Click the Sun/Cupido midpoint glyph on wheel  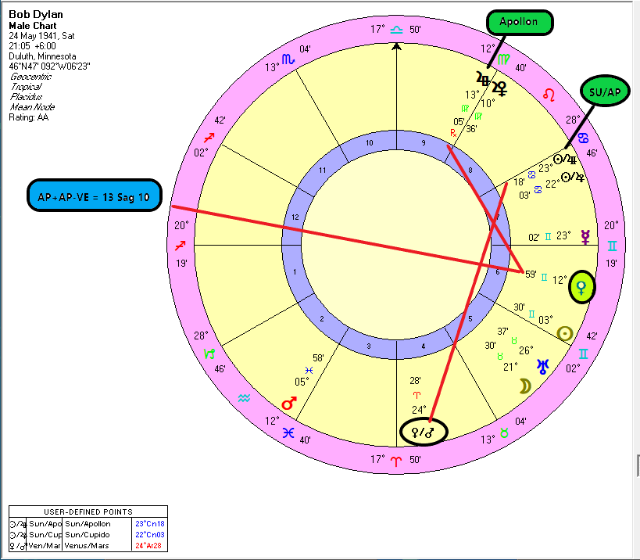coord(573,178)
